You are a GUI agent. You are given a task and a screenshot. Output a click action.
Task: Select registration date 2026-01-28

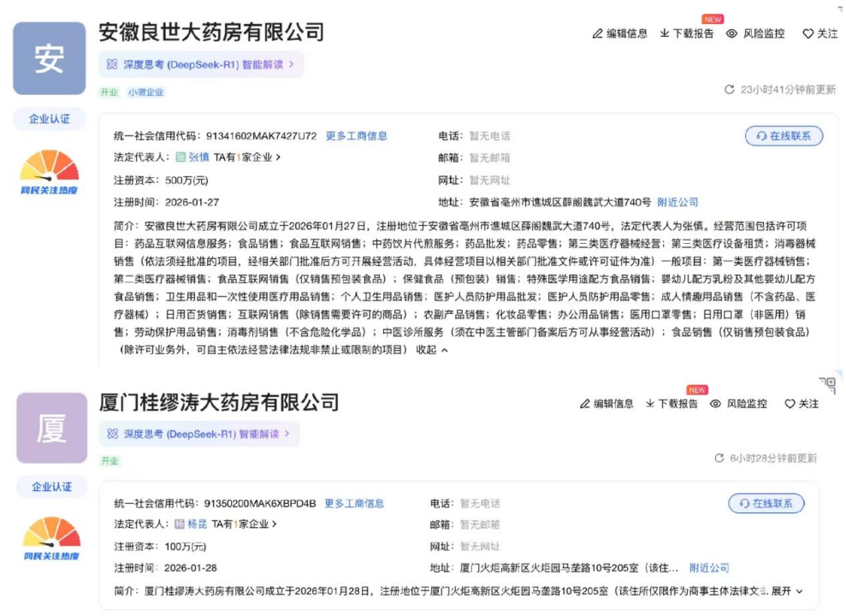coord(191,568)
